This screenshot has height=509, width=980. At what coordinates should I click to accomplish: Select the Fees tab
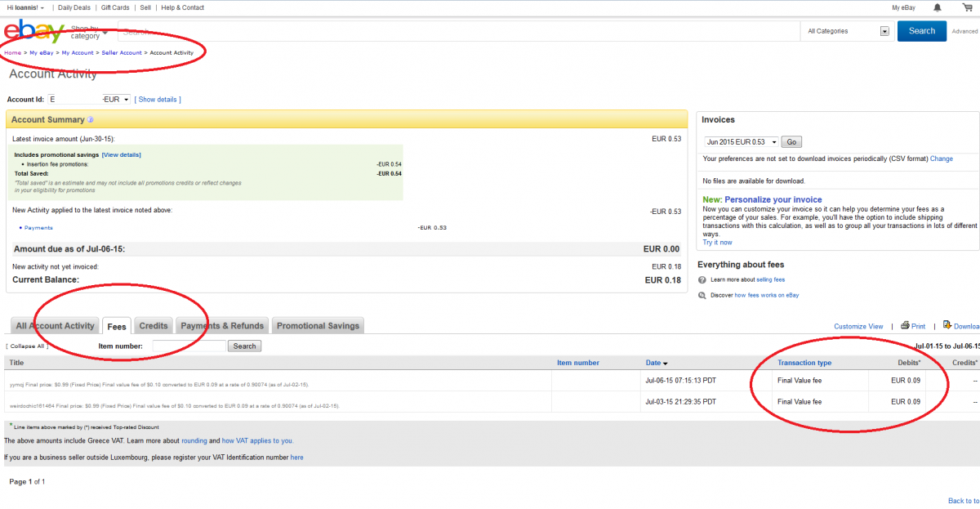pos(117,326)
